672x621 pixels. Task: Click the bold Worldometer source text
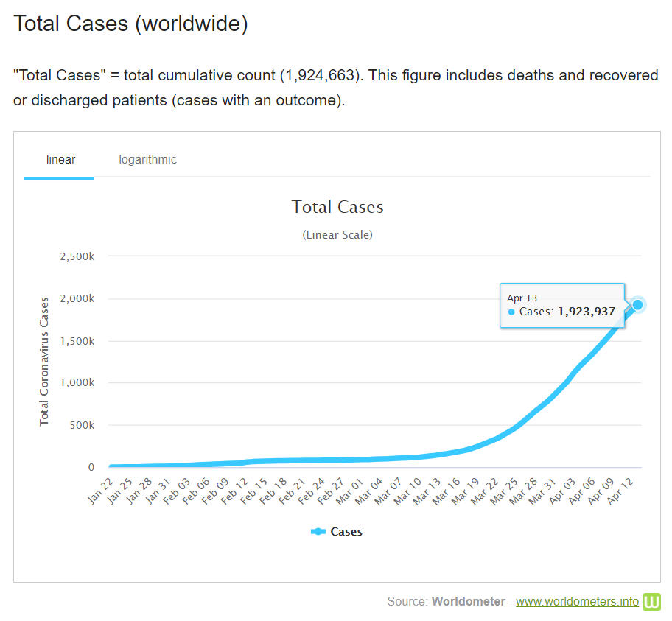[x=466, y=602]
